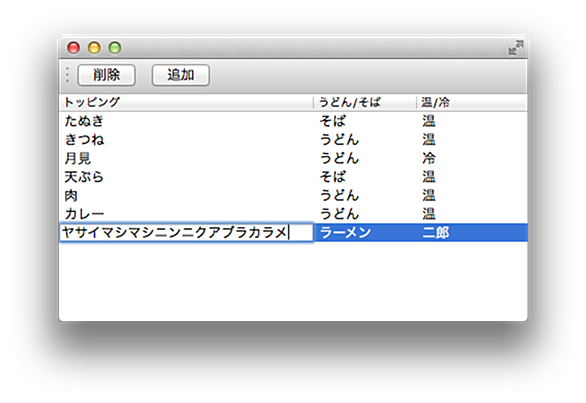
Task: Select the カレー row
Action: (293, 214)
